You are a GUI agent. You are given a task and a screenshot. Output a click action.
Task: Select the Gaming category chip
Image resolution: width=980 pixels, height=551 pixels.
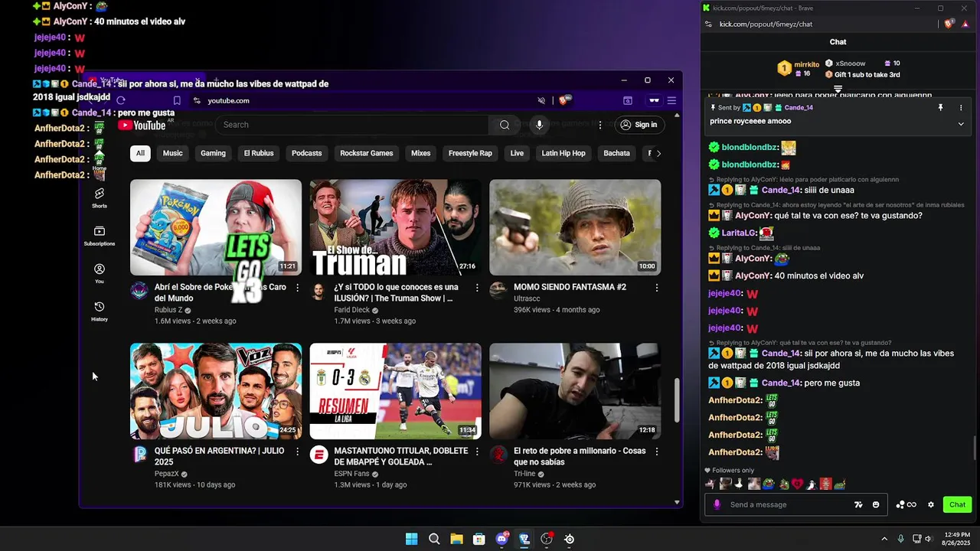click(213, 153)
